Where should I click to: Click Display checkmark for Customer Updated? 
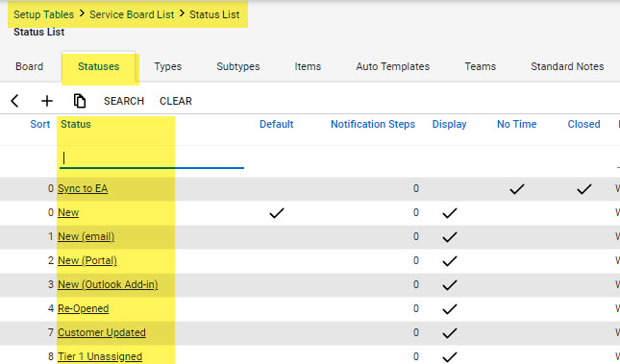point(450,333)
